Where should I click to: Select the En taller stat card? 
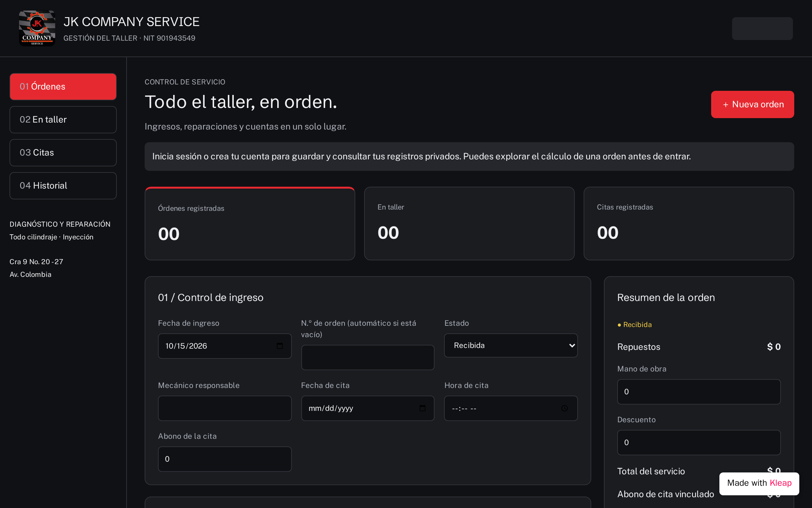point(469,224)
